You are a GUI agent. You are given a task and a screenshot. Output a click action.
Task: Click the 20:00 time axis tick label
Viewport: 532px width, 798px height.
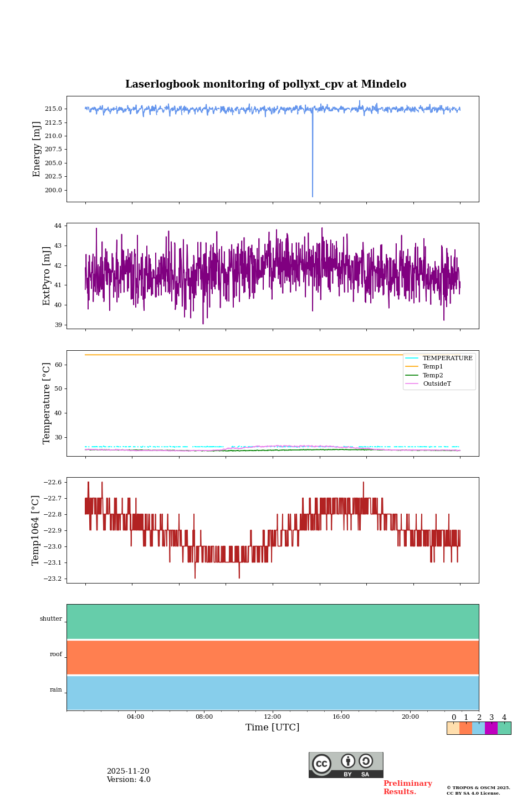coord(410,717)
